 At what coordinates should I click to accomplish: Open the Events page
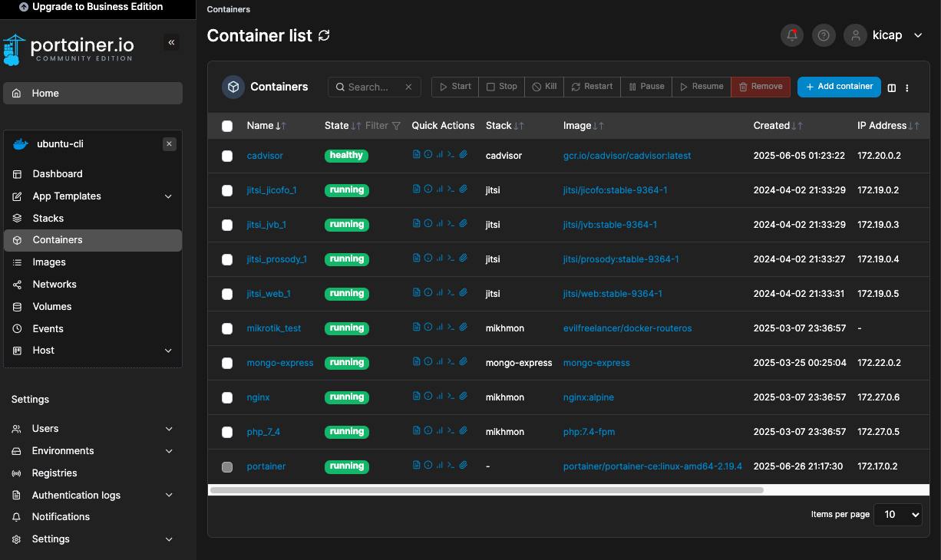click(x=93, y=328)
